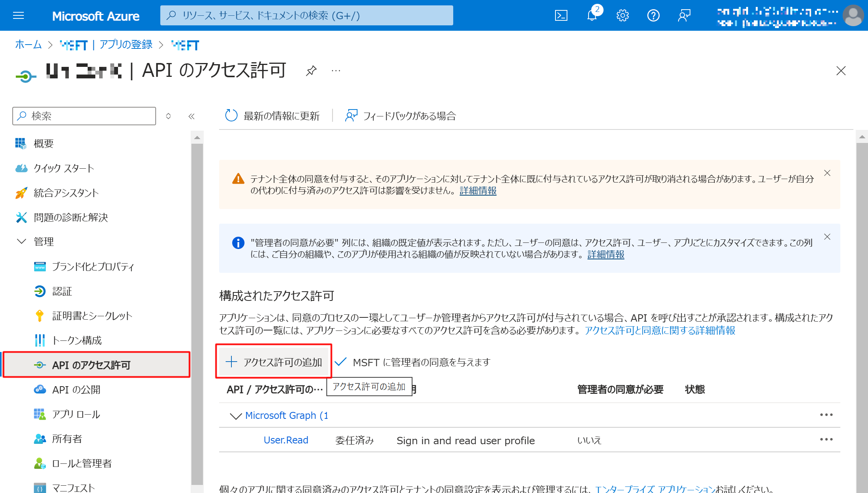Click 最新の情報に更新 refresh button
This screenshot has height=493, width=868.
(x=272, y=116)
